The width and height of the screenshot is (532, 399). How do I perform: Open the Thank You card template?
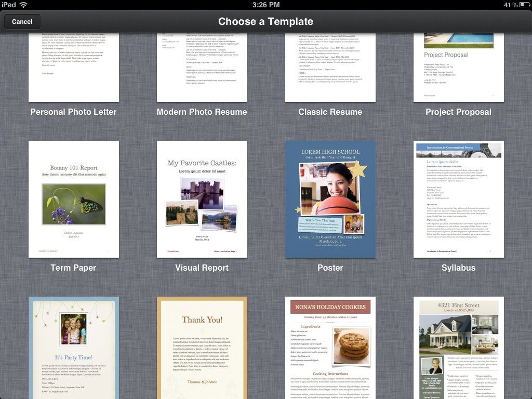(x=202, y=348)
